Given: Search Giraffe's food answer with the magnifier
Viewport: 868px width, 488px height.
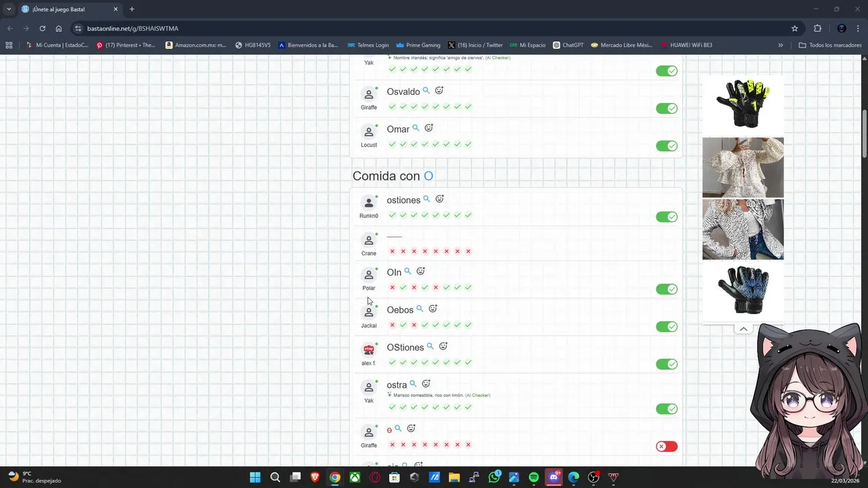Looking at the screenshot, I should (398, 428).
